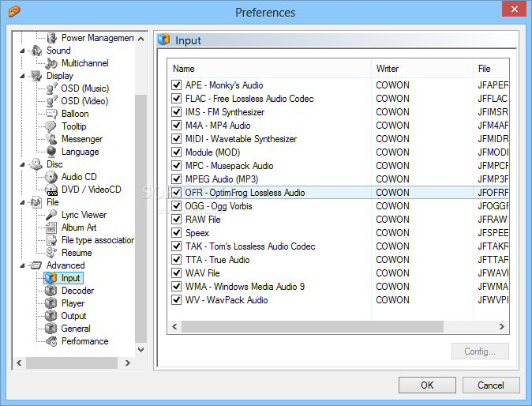Viewport: 532px width, 406px height.
Task: Click the OSD (Music) icon
Action: [51, 88]
